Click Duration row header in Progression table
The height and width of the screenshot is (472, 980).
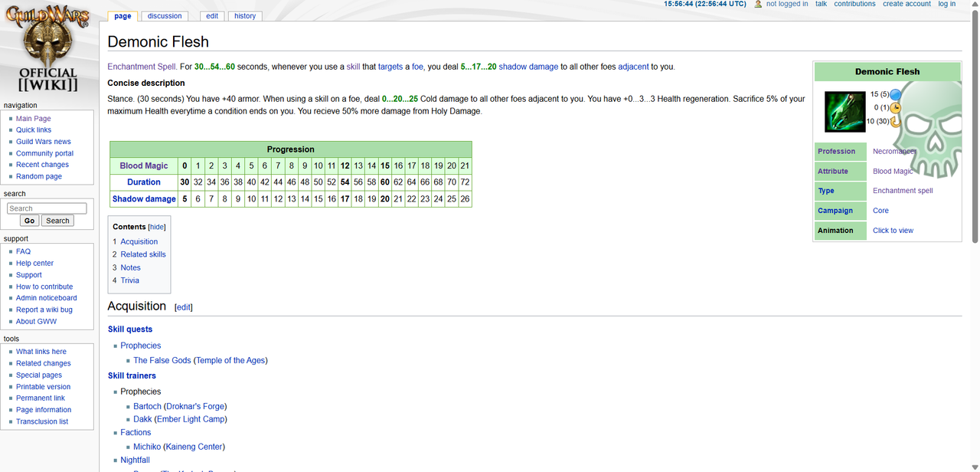pyautogui.click(x=144, y=182)
